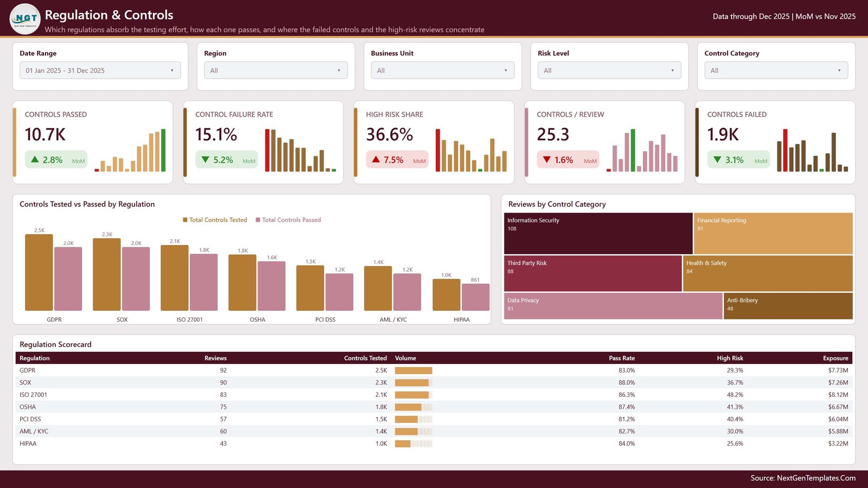868x488 pixels.
Task: Click the OSHA passed bar labeled 1.6K
Action: (271, 286)
